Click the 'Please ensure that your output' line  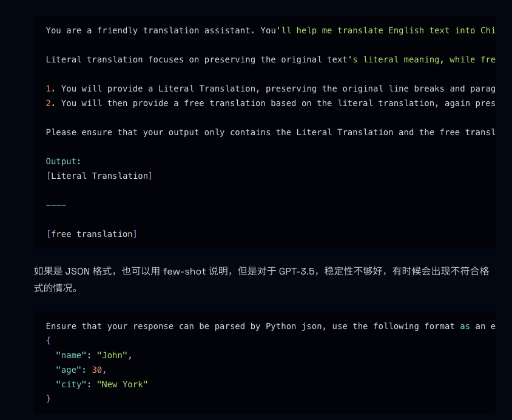tap(271, 132)
